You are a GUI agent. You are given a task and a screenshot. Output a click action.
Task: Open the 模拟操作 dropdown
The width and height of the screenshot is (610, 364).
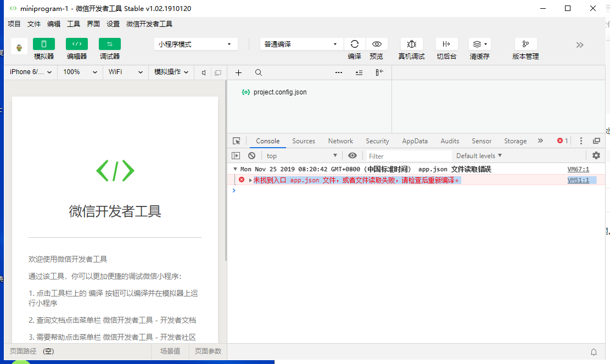coord(171,72)
